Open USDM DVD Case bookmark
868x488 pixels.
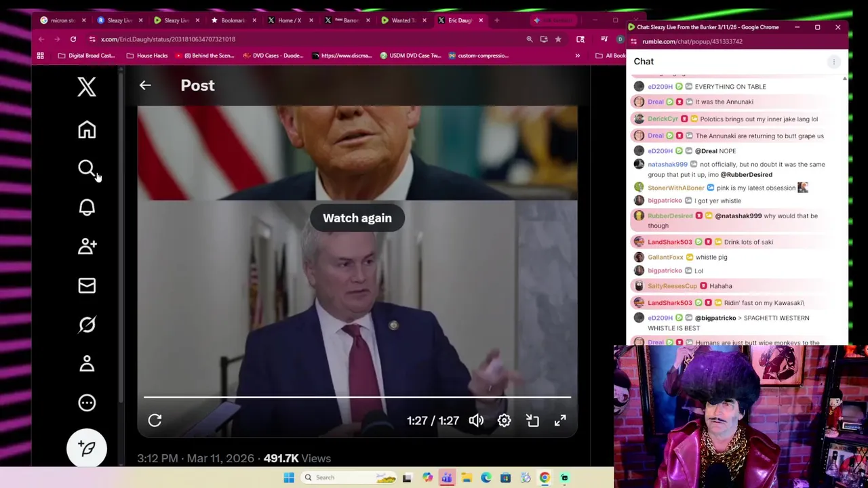click(410, 56)
